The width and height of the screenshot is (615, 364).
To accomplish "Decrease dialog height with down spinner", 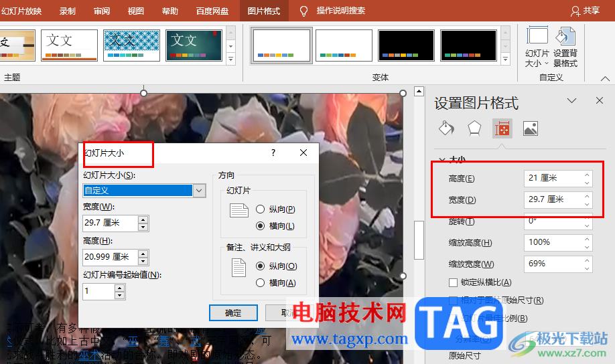I will tap(143, 261).
